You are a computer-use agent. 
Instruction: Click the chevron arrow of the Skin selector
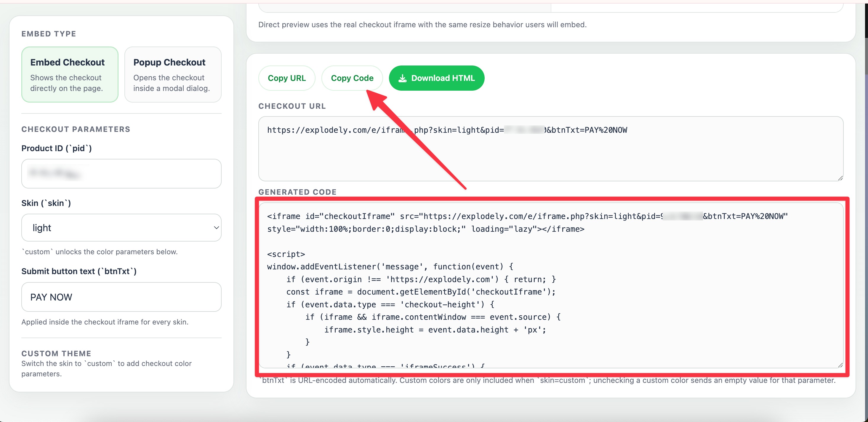click(216, 228)
